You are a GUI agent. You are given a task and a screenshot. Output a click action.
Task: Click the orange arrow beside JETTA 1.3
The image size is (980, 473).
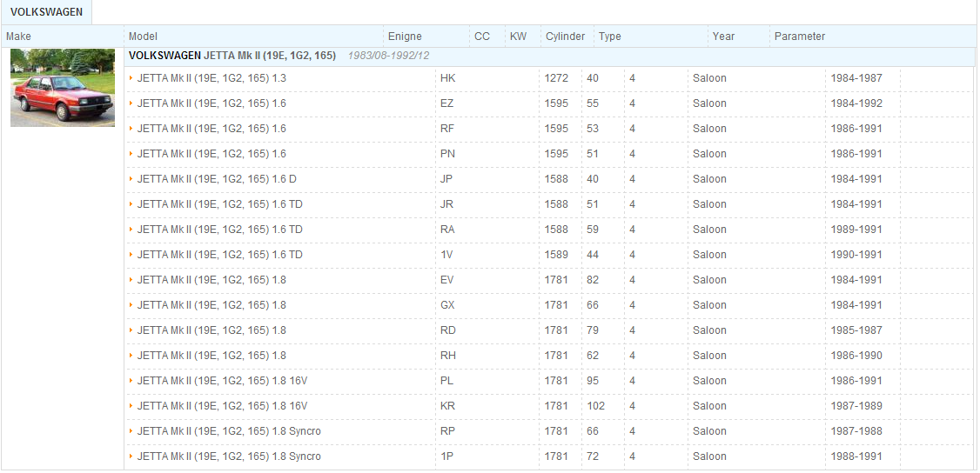click(x=131, y=78)
